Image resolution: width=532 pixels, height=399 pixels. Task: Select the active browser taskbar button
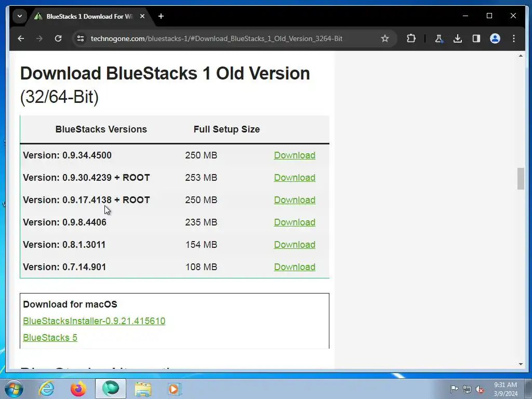111,389
